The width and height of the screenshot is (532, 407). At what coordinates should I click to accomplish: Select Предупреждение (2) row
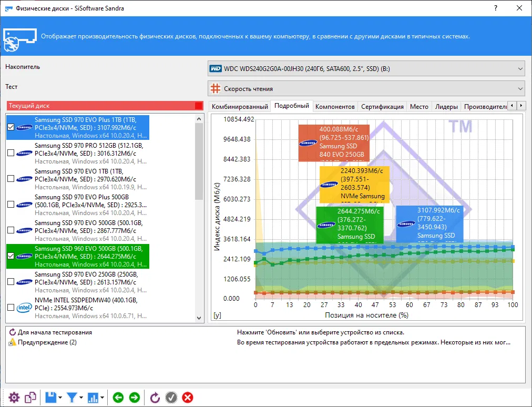pos(265,342)
